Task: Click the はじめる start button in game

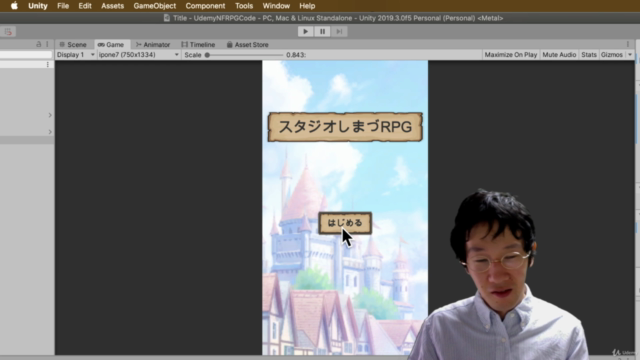Action: coord(345,223)
